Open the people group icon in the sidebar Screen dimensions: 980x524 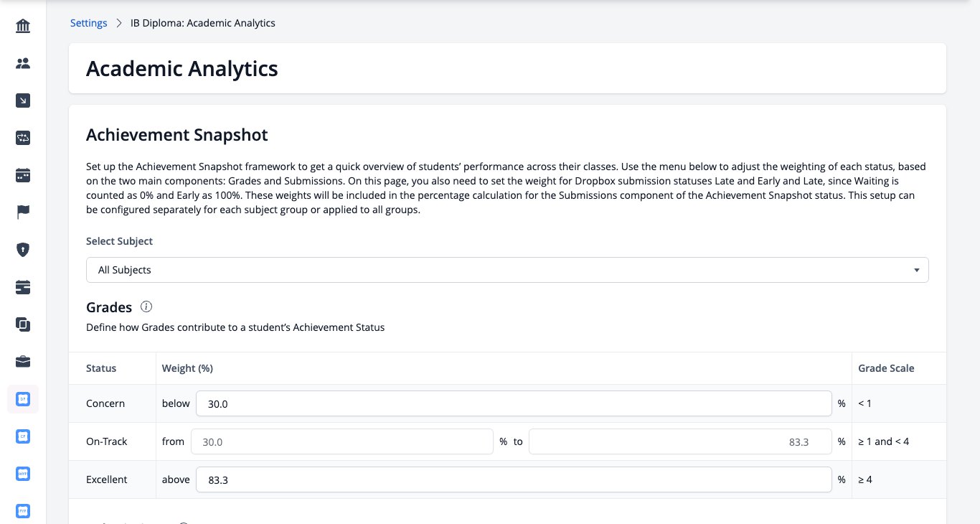pos(23,63)
